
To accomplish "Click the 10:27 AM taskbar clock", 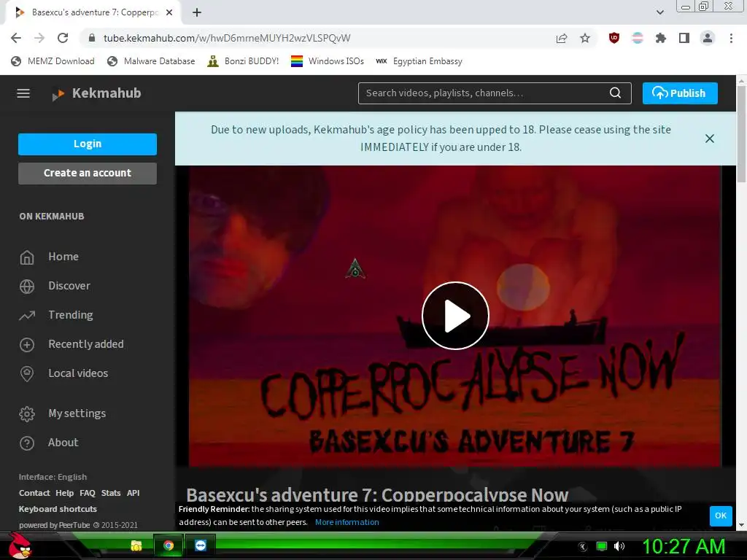I will [684, 546].
